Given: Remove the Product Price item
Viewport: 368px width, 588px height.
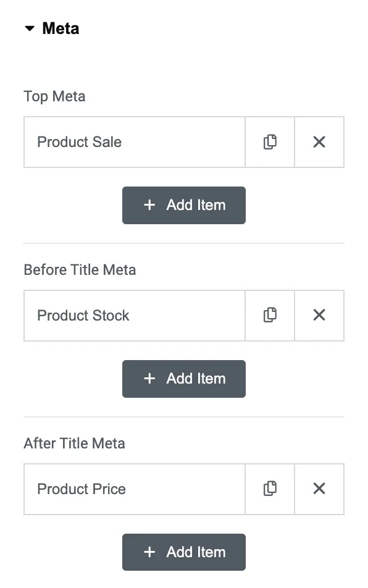Looking at the screenshot, I should (x=319, y=489).
